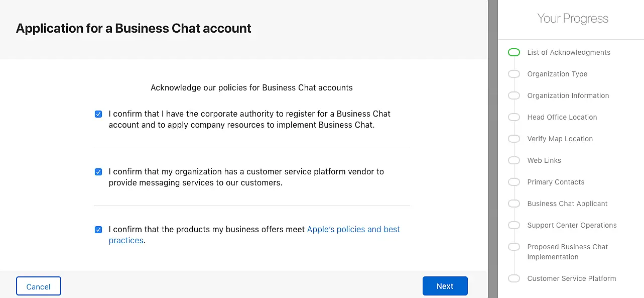
Task: Click the Customer Service Platform step indicator
Action: pos(513,278)
